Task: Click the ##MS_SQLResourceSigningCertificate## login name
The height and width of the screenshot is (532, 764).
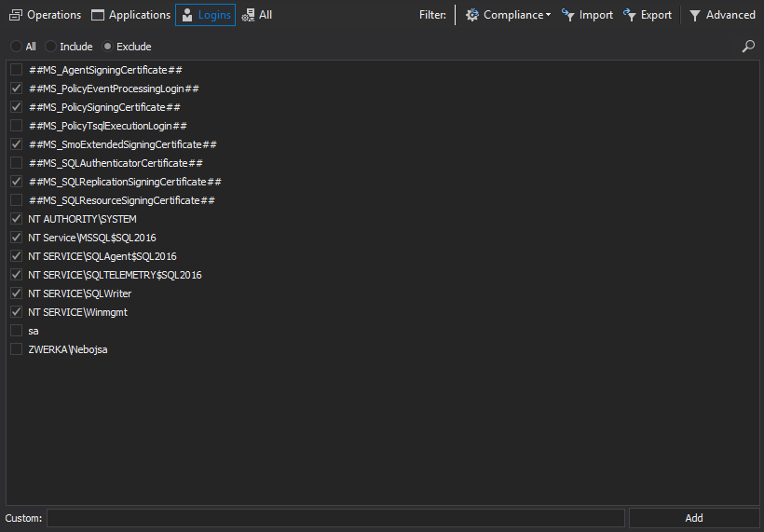Action: [x=122, y=200]
